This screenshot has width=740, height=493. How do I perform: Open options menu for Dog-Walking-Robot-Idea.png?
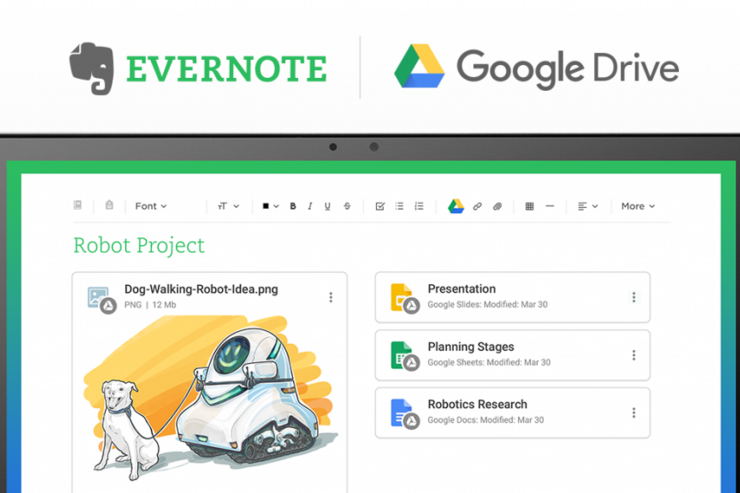click(331, 297)
